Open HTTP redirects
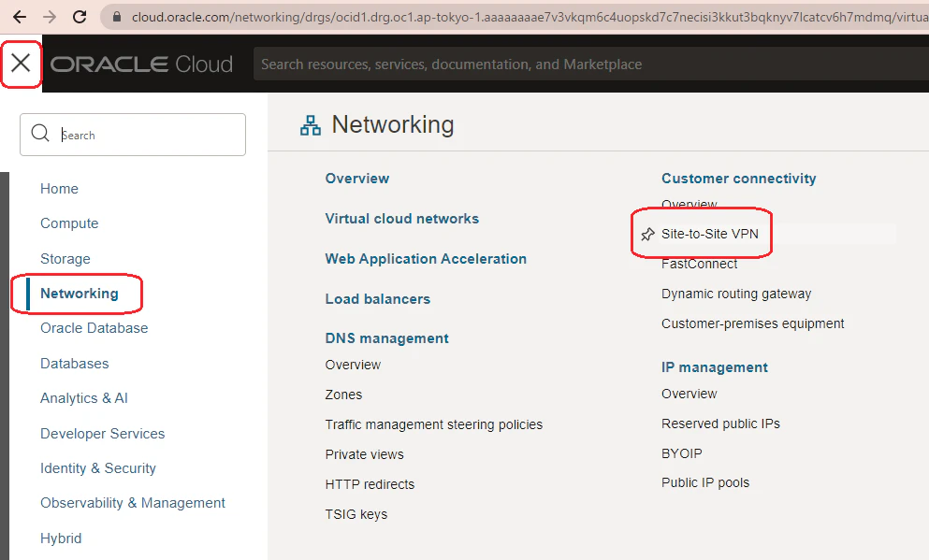The width and height of the screenshot is (929, 560). pos(370,484)
